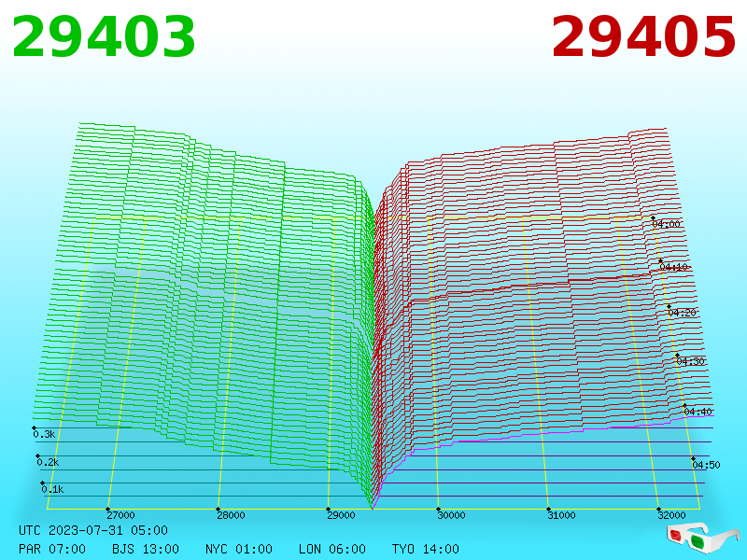Click the 3D glasses icon

point(702,537)
